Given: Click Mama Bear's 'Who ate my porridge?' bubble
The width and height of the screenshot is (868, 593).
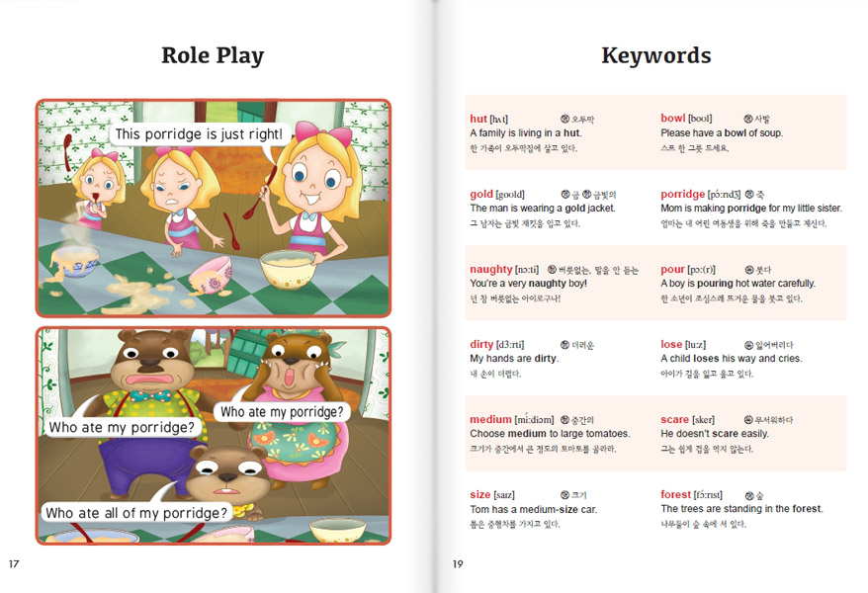Looking at the screenshot, I should point(282,412).
